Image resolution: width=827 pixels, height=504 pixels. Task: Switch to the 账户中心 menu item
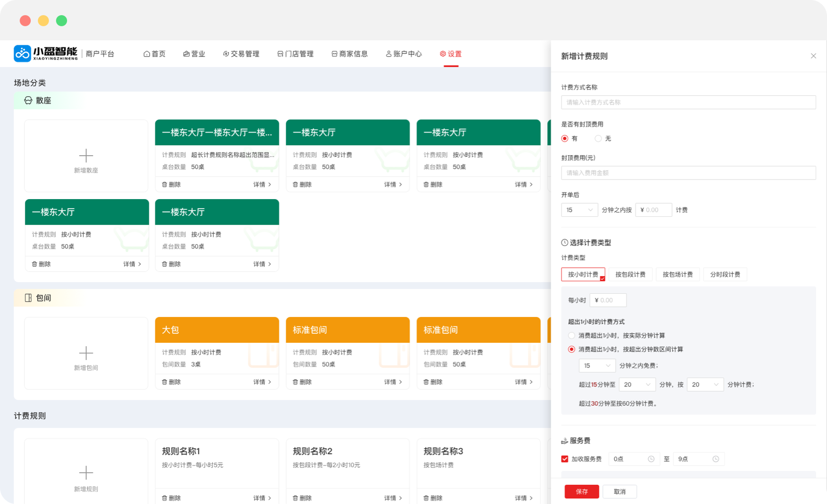tap(403, 53)
